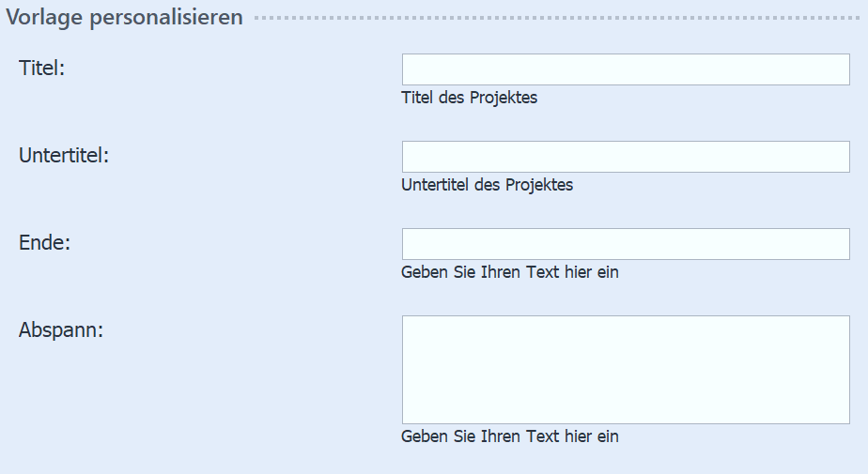Click the "Untertitel des Projektes" hint
Image resolution: width=868 pixels, height=474 pixels.
click(x=487, y=185)
